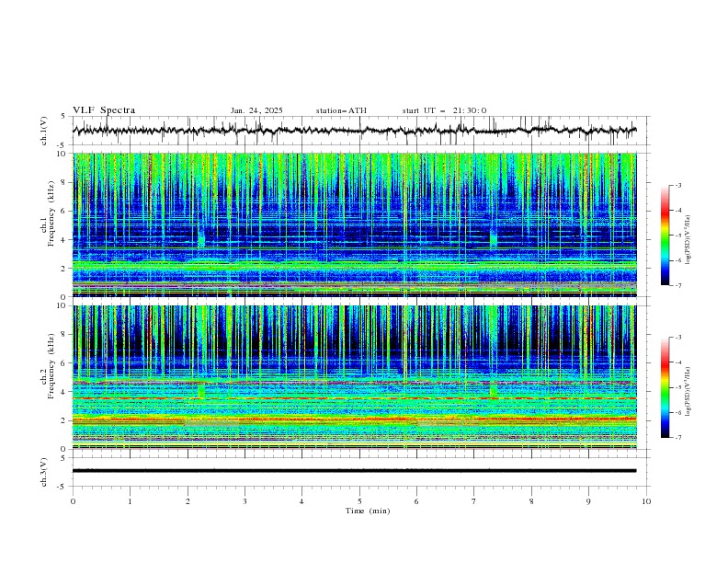Click the red 3.5 kHz band in ch.2 spectrogram
Screen dimensions: 728x563
(355, 398)
